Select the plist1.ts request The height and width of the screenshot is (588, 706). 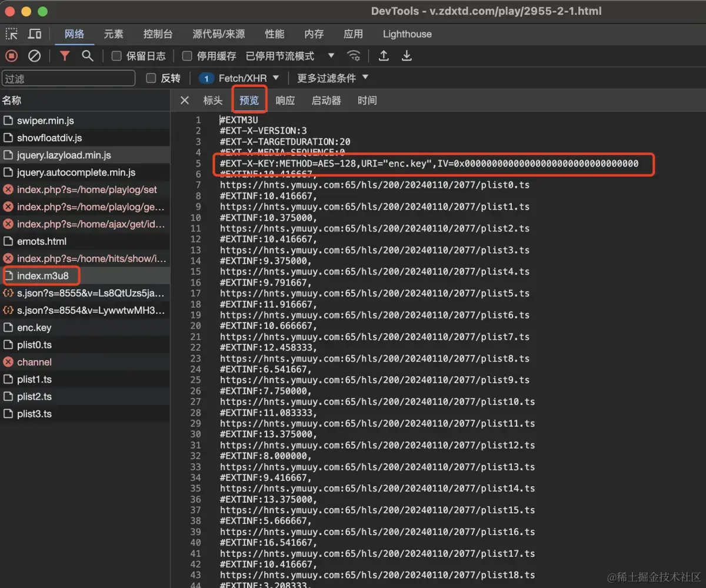point(85,379)
